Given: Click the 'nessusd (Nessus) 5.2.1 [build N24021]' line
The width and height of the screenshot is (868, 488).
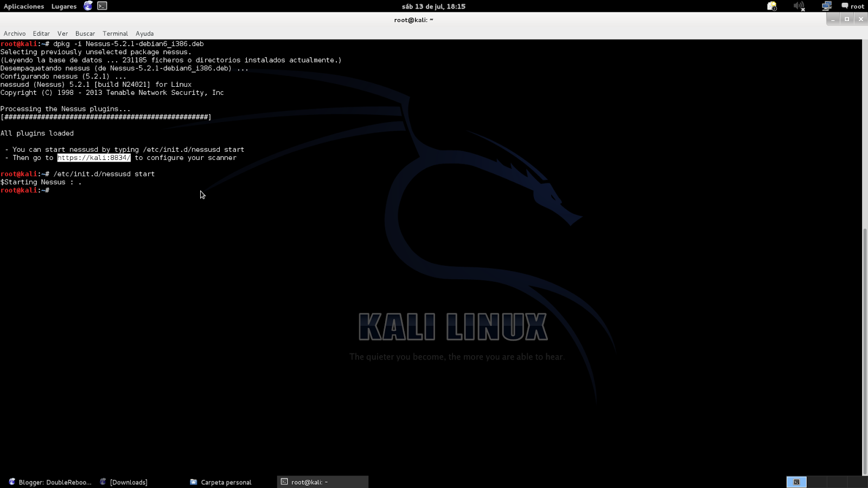Looking at the screenshot, I should coord(96,85).
